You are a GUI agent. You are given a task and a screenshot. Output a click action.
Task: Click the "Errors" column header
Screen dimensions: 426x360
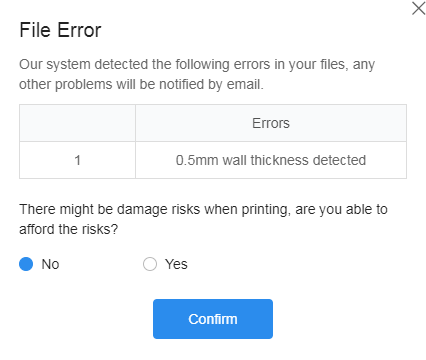271,123
